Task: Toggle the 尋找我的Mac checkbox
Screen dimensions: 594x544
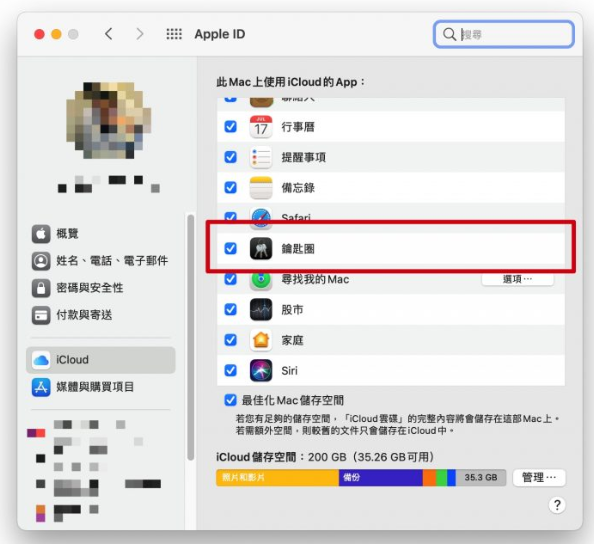Action: pos(230,279)
